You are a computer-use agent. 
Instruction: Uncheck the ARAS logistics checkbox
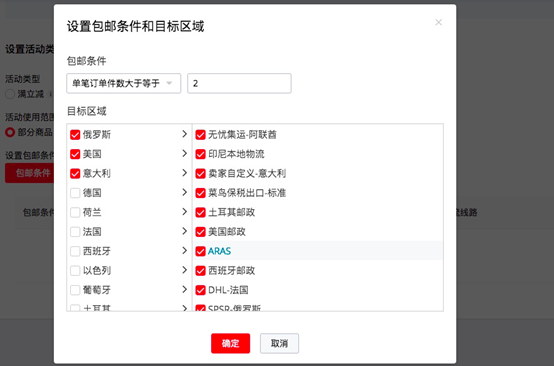click(x=200, y=251)
